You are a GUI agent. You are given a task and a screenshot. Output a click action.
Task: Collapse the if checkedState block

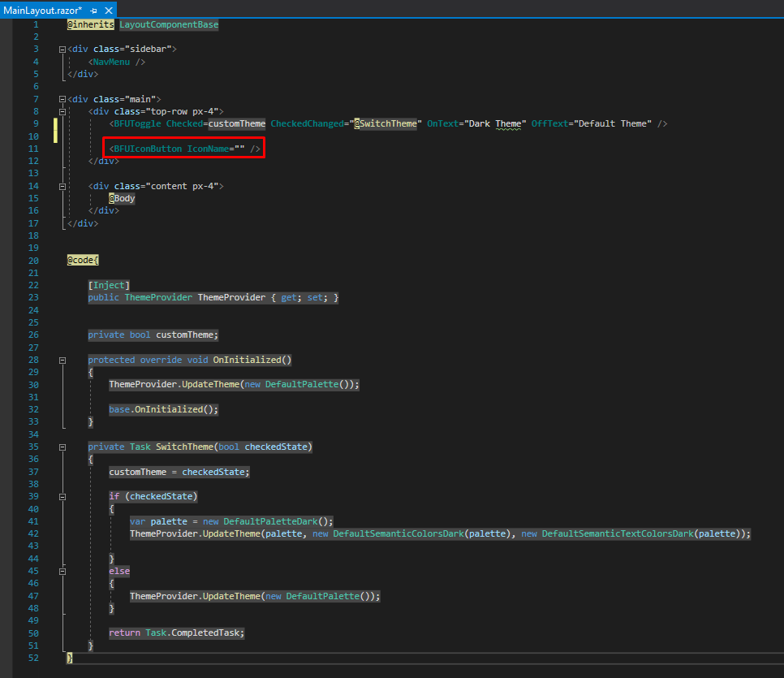(62, 496)
